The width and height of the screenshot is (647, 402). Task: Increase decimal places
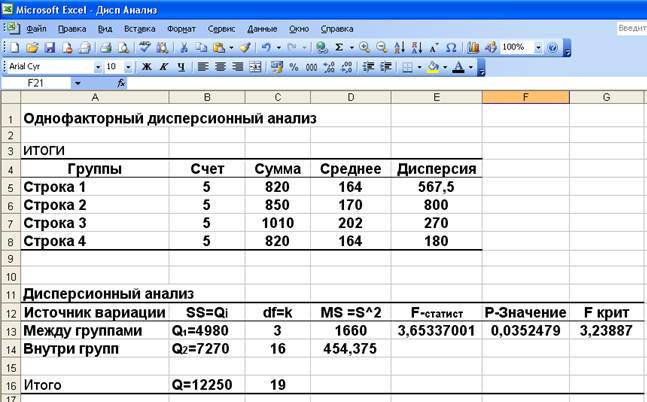pyautogui.click(x=329, y=67)
